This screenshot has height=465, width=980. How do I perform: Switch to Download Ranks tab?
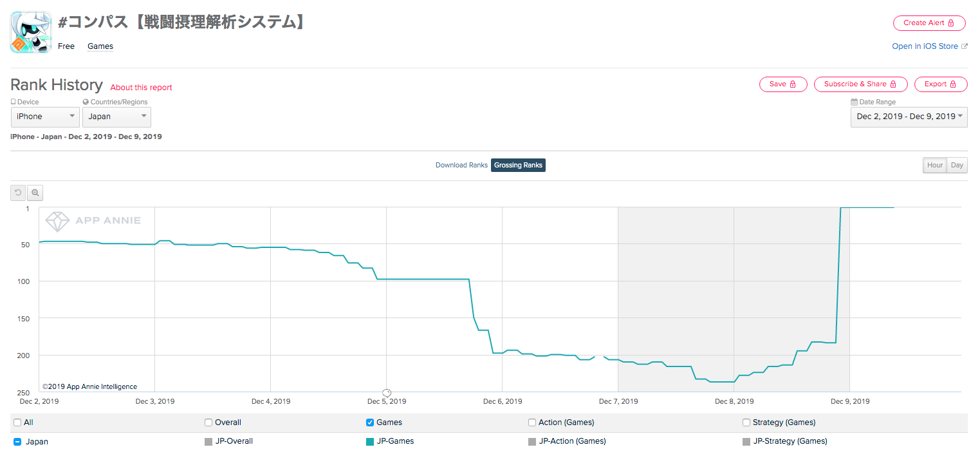(461, 166)
